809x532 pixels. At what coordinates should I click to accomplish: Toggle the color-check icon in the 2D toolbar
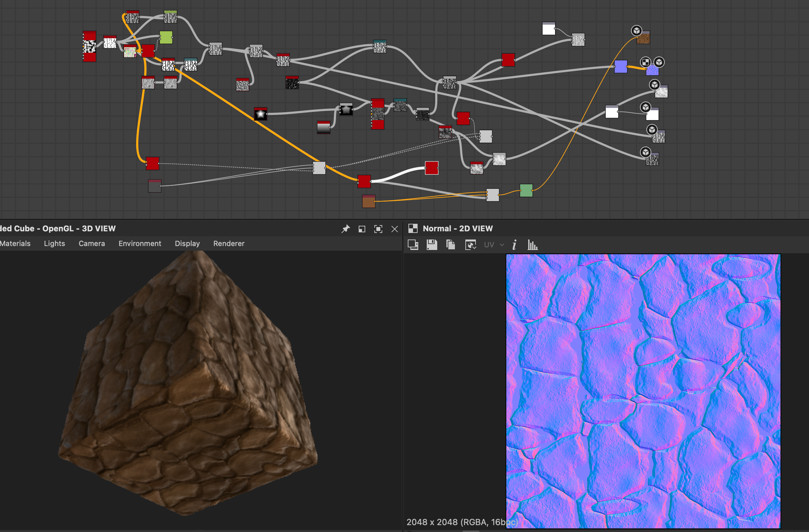pyautogui.click(x=471, y=245)
